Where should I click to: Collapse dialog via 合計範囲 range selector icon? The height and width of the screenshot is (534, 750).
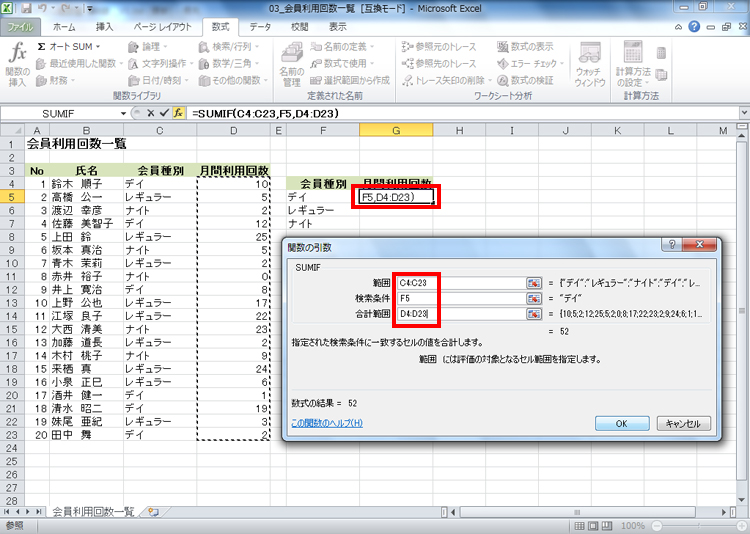coord(534,313)
